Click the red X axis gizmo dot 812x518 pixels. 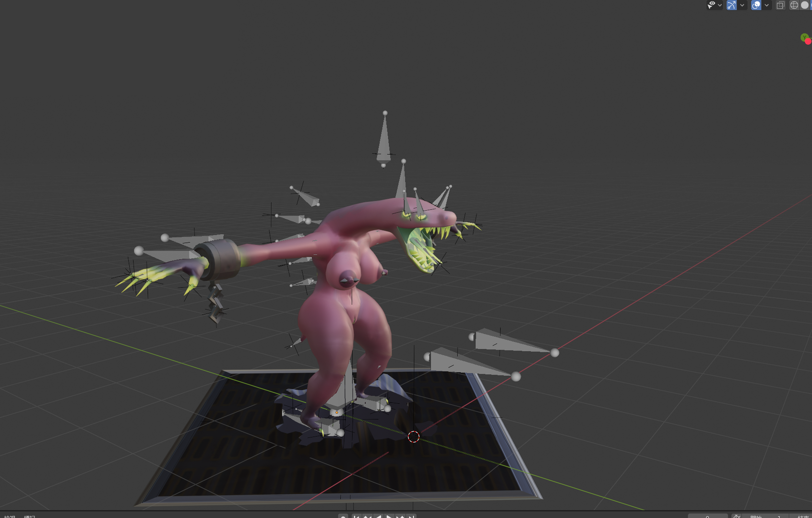click(x=809, y=42)
